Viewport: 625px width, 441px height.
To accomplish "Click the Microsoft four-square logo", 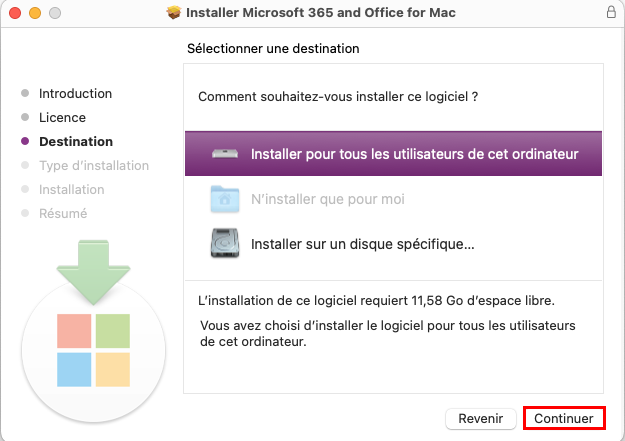I will [93, 350].
